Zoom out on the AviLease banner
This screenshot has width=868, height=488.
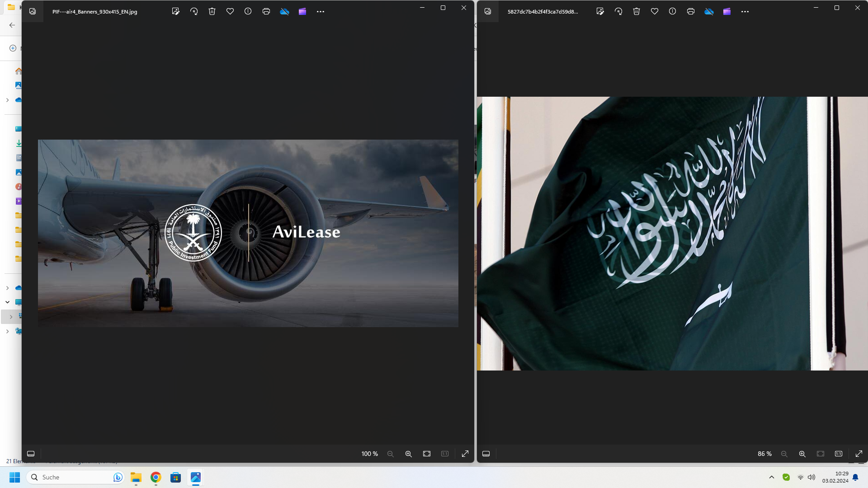click(x=391, y=454)
